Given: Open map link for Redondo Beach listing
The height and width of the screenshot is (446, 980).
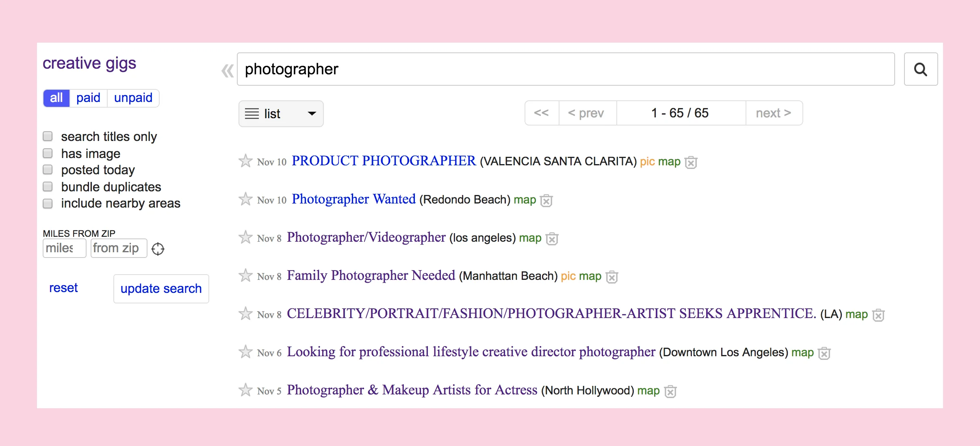Looking at the screenshot, I should coord(525,200).
